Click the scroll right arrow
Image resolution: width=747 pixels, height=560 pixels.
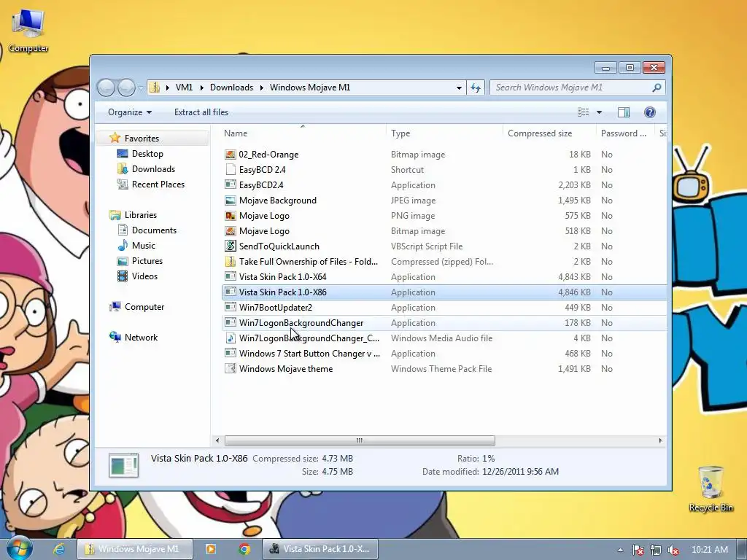click(x=660, y=440)
